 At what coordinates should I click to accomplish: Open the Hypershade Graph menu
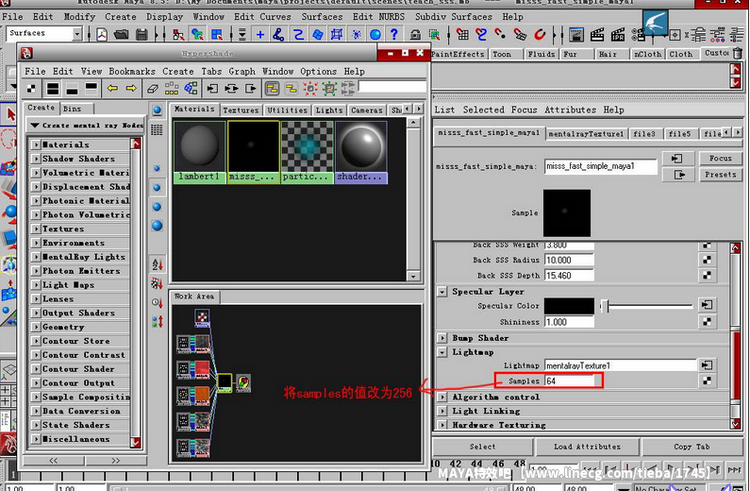[242, 71]
